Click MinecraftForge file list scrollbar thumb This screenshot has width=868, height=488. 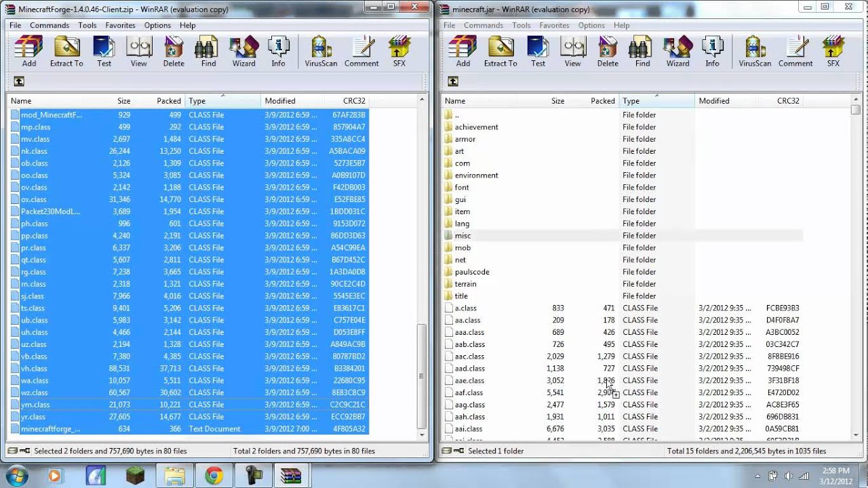click(x=422, y=376)
